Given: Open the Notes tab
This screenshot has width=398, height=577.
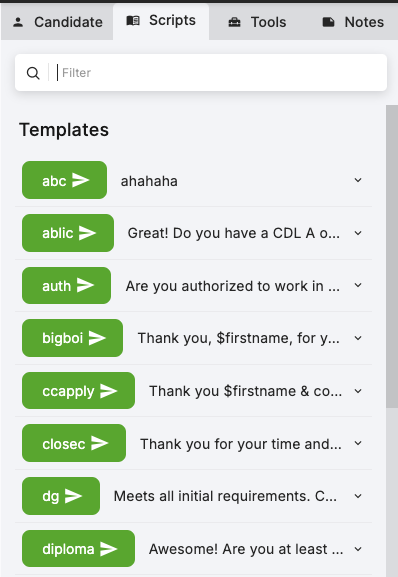Looking at the screenshot, I should (x=353, y=22).
